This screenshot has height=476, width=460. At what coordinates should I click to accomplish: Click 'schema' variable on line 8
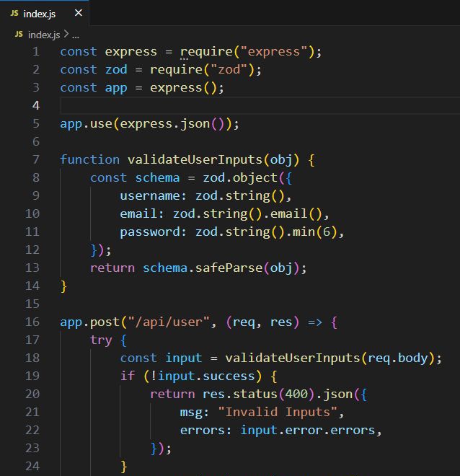(157, 178)
